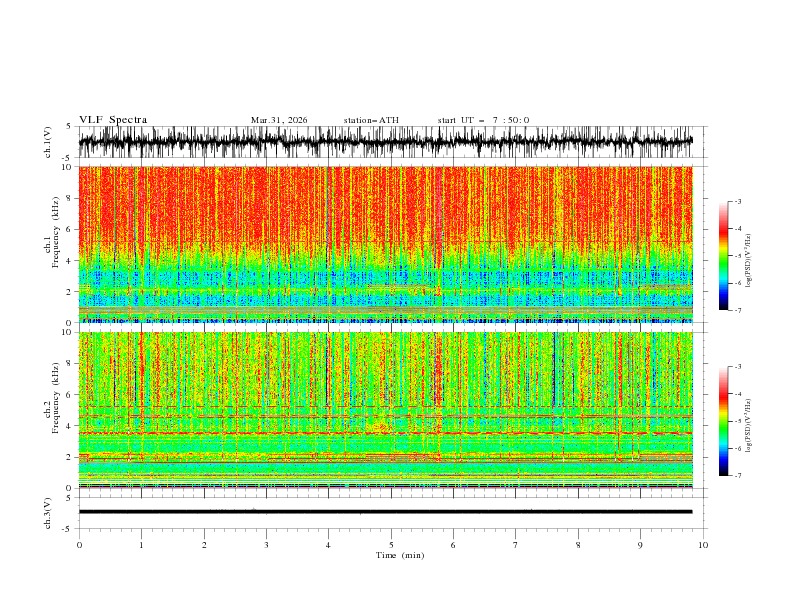The image size is (792, 612).
Task: Click the 'VLF Spectra' title text
Action: [x=113, y=120]
